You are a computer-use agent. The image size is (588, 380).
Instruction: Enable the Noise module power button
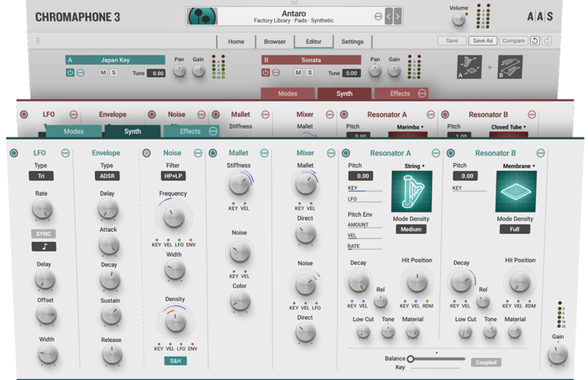pos(146,153)
